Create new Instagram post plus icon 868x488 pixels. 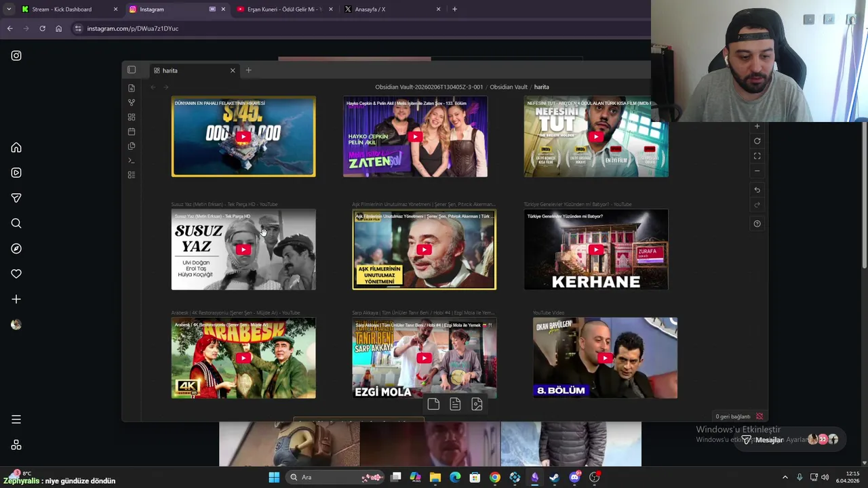16,299
